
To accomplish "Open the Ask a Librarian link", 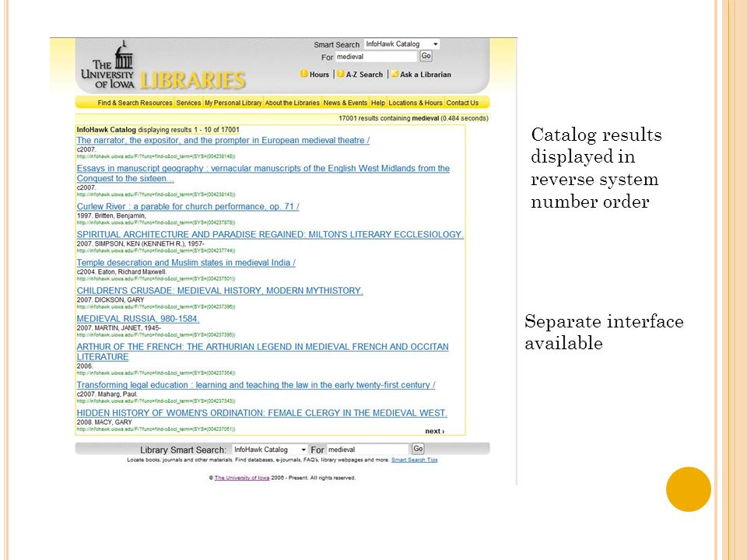I will 426,75.
